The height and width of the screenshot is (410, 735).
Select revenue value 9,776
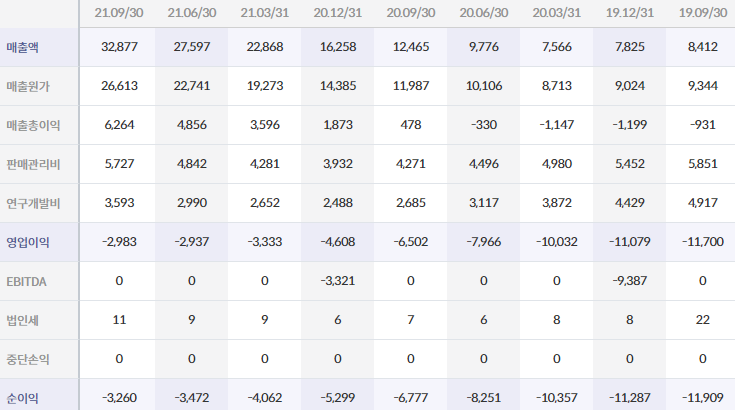tap(484, 47)
